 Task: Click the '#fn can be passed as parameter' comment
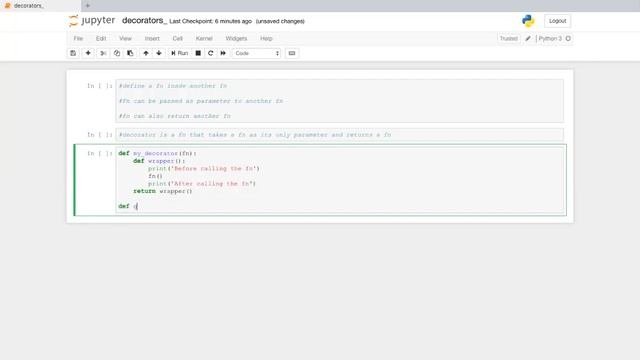pyautogui.click(x=201, y=101)
